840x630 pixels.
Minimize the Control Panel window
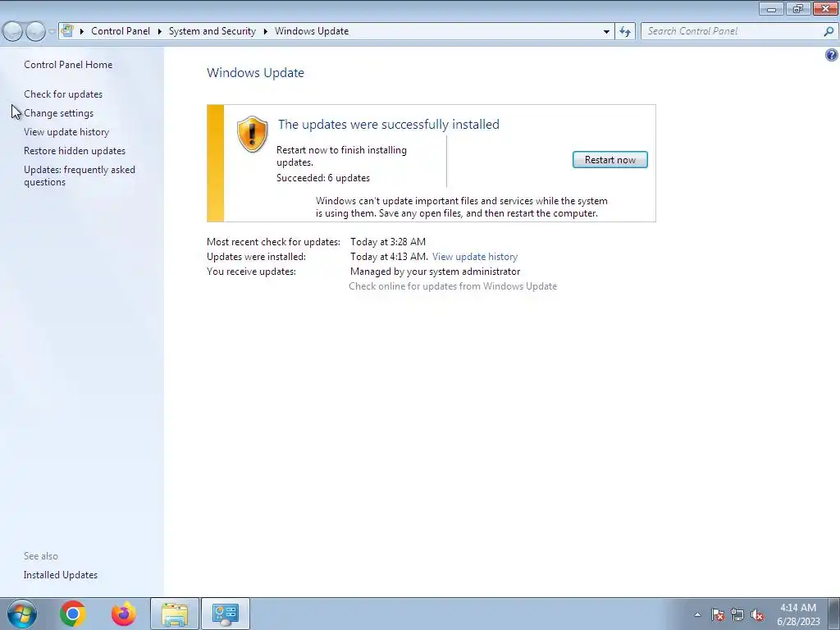pyautogui.click(x=771, y=9)
